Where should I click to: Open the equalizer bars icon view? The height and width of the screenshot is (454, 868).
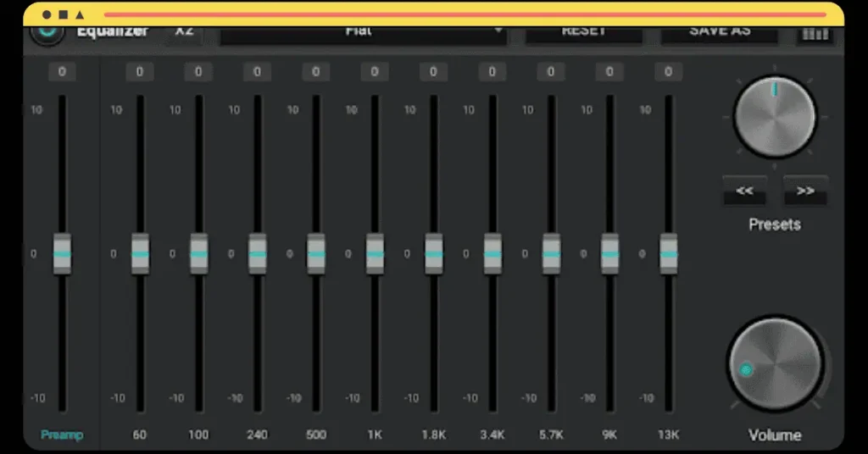pos(815,34)
